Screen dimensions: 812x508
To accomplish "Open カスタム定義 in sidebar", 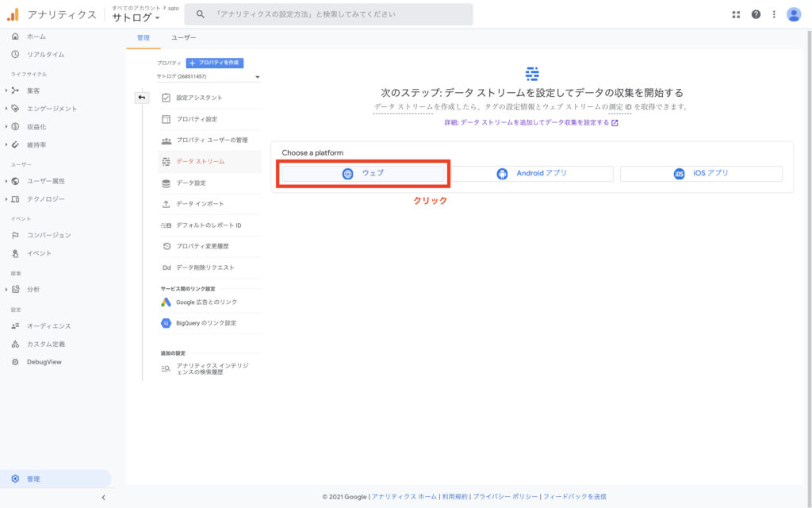I will (x=45, y=344).
